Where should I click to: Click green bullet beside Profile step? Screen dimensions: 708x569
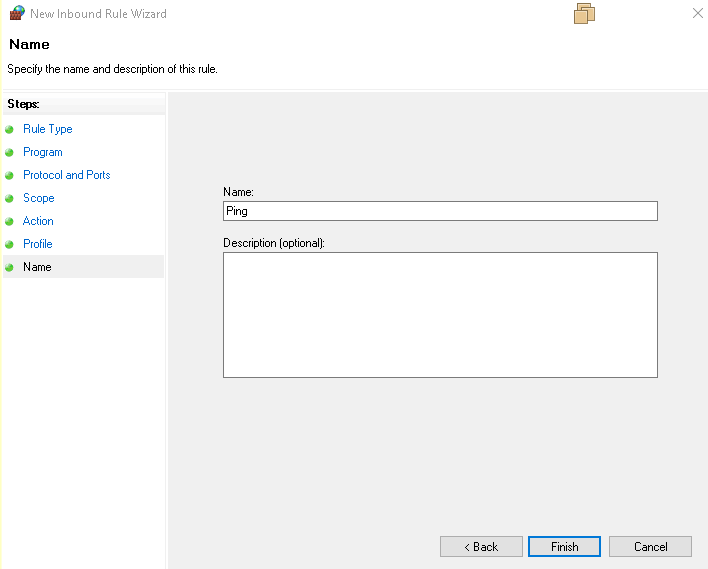(10, 245)
